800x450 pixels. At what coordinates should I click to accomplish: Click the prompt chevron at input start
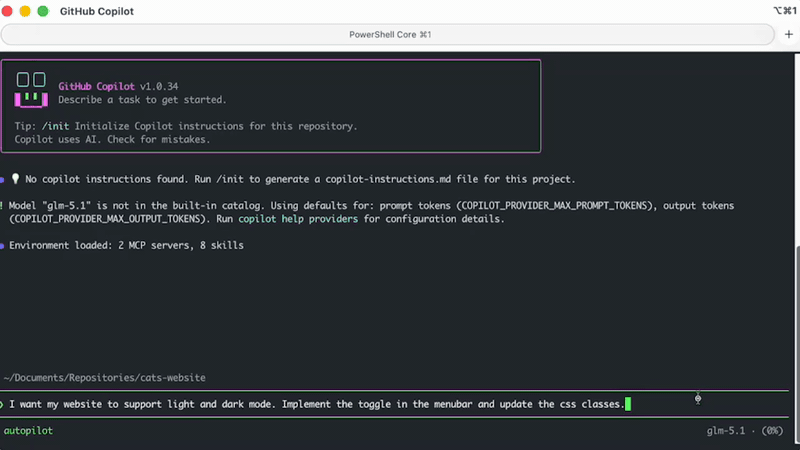[x=2, y=404]
